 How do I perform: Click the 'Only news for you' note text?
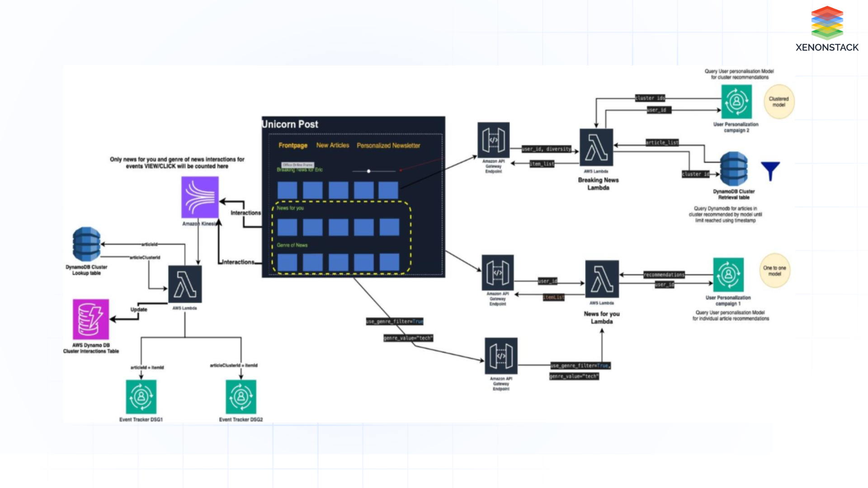point(177,163)
